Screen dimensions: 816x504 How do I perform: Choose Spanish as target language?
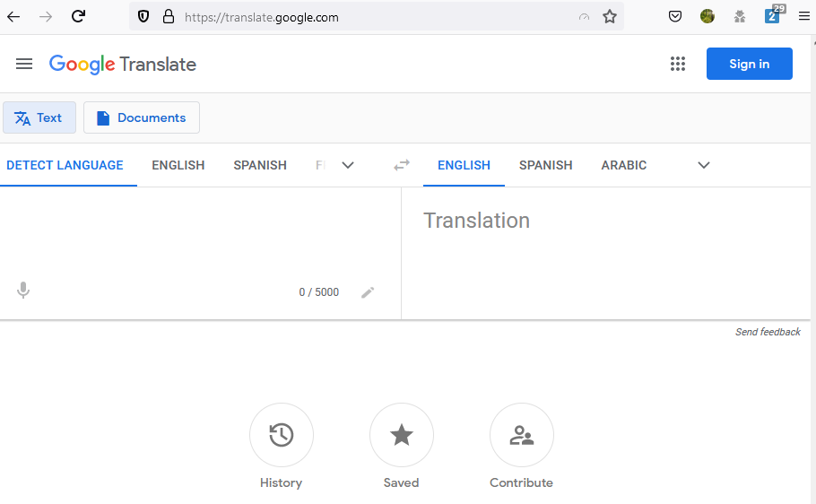pos(545,165)
